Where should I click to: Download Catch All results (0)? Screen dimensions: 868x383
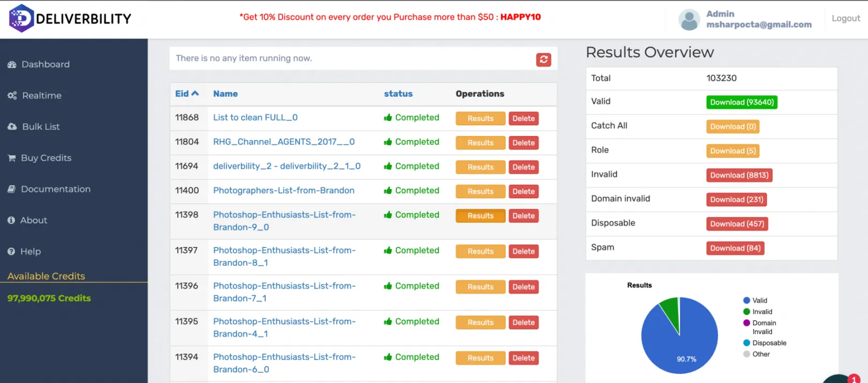[x=732, y=126]
